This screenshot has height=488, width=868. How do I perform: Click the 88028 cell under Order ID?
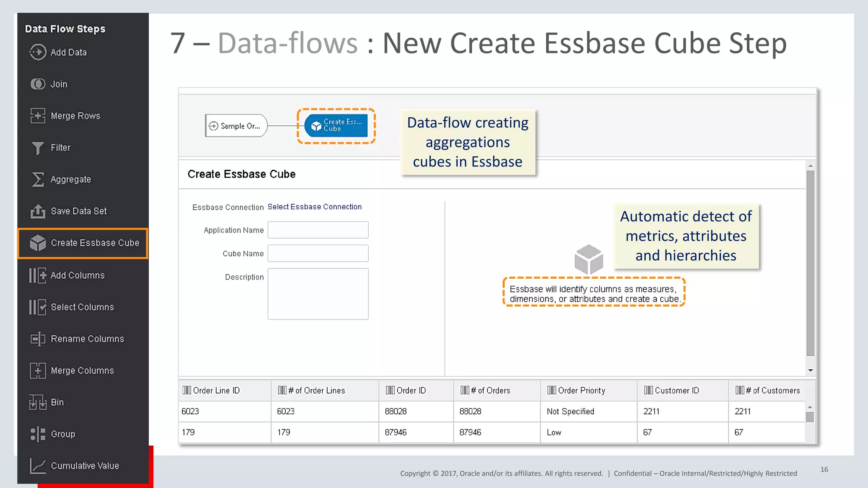coord(416,411)
